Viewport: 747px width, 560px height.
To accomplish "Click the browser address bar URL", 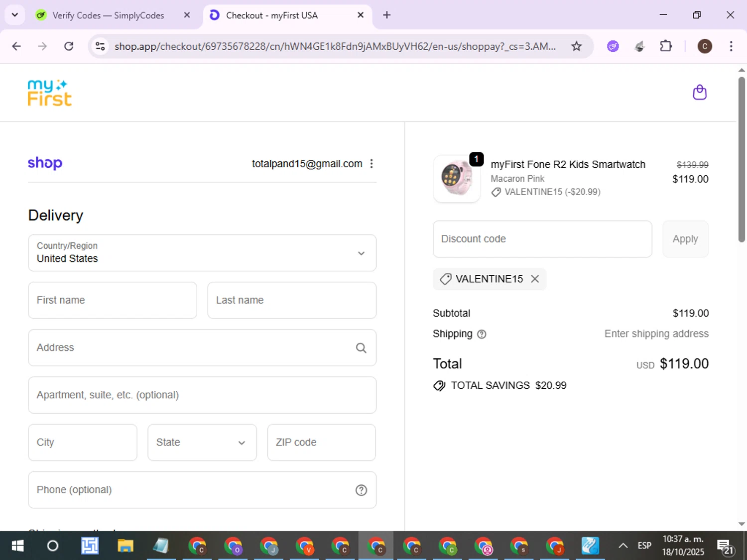I will point(335,46).
